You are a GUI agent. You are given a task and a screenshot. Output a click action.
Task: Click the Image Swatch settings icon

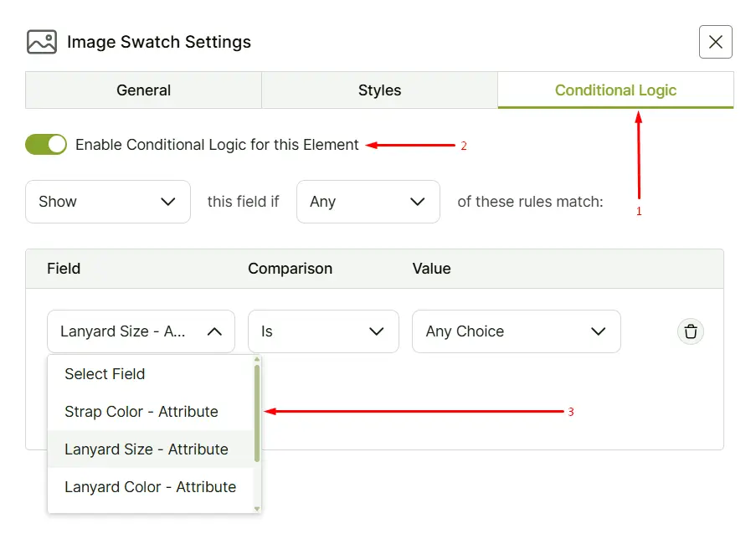(42, 42)
